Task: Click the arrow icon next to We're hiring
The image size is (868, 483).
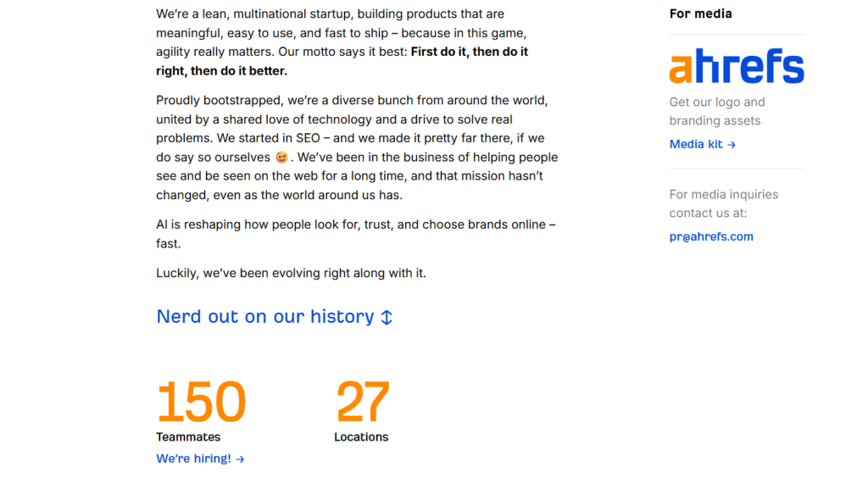Action: [x=240, y=459]
